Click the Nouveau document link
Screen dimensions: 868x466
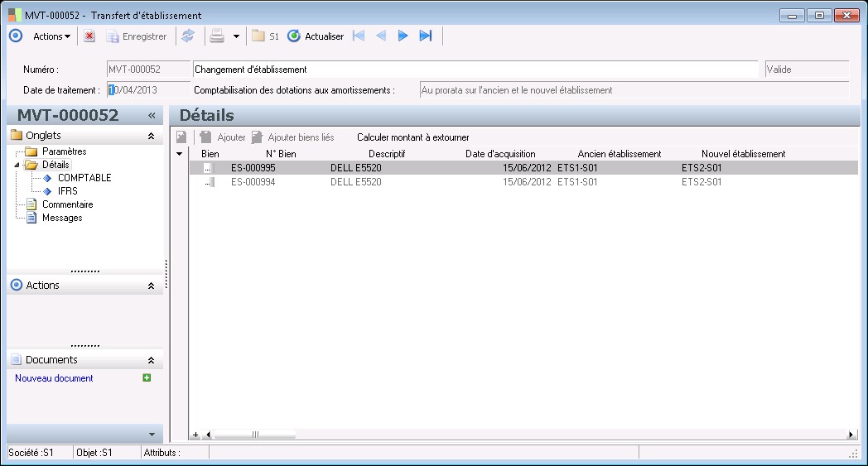[54, 378]
